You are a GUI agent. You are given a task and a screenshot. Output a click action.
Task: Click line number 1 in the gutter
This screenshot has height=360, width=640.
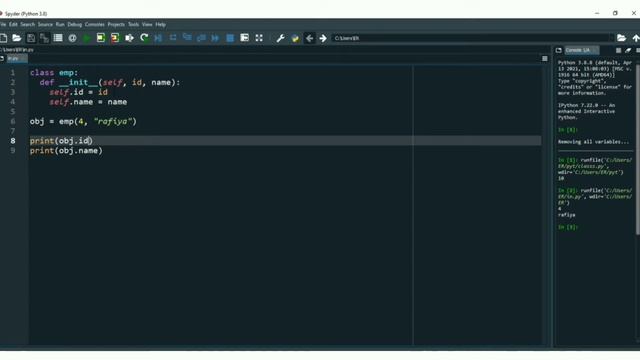click(x=13, y=73)
